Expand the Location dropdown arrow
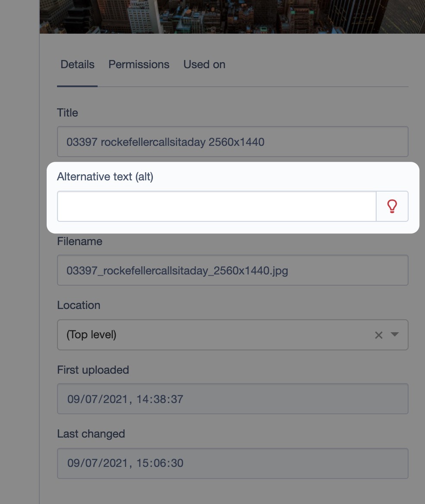 click(x=394, y=334)
